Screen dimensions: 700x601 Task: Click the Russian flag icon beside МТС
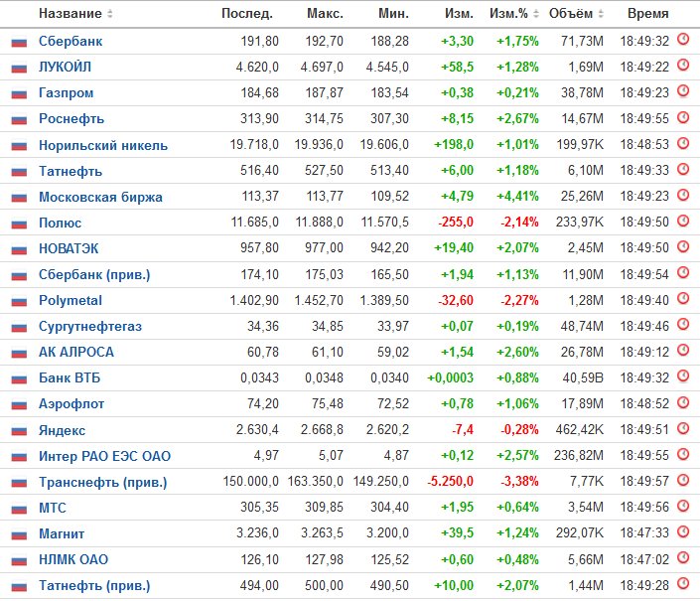[x=19, y=509]
